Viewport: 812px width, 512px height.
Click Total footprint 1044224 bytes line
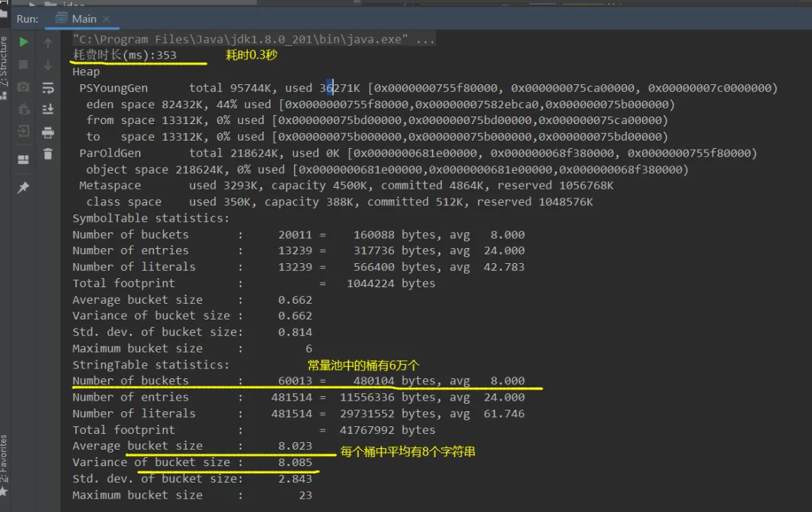click(x=254, y=283)
